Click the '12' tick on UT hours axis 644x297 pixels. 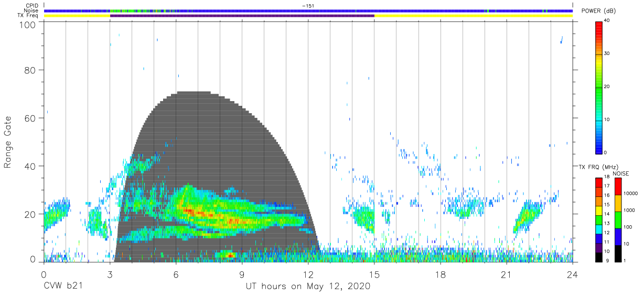[308, 274]
